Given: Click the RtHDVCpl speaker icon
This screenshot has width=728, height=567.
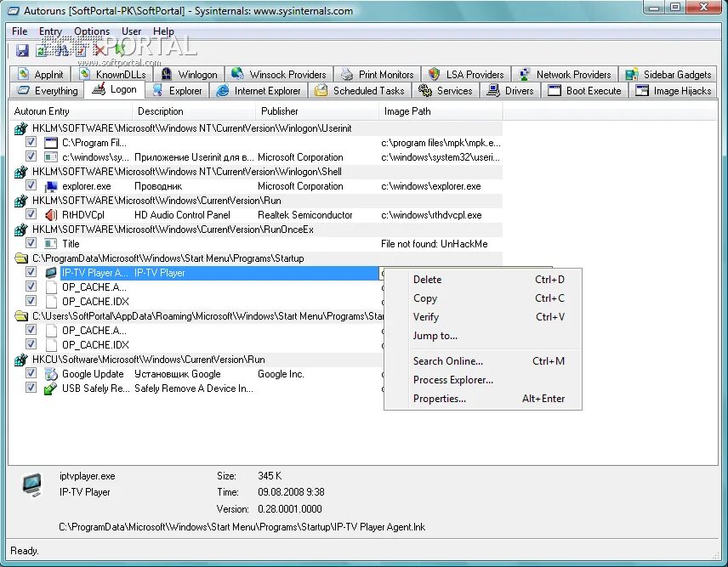Looking at the screenshot, I should click(x=51, y=215).
